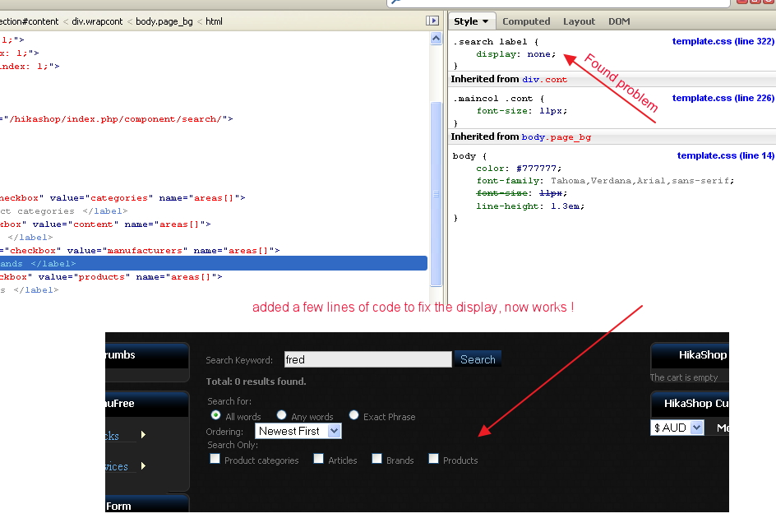Switch to the Computed tab
Image resolution: width=776 pixels, height=532 pixels.
point(526,21)
